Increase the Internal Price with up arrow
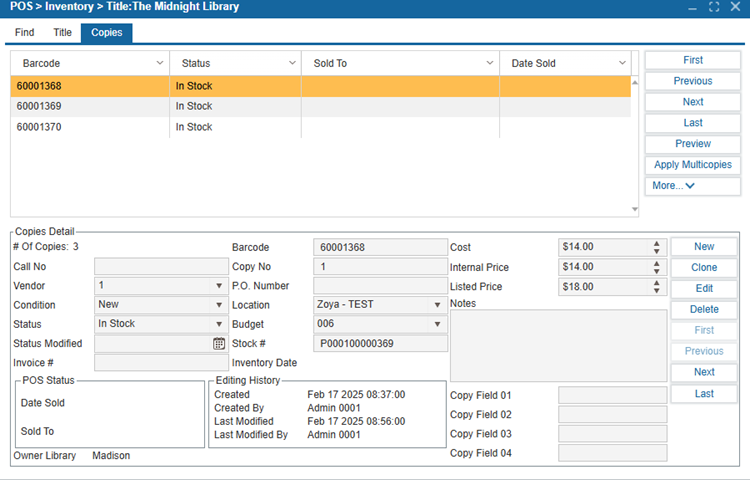This screenshot has height=480, width=750. (657, 263)
